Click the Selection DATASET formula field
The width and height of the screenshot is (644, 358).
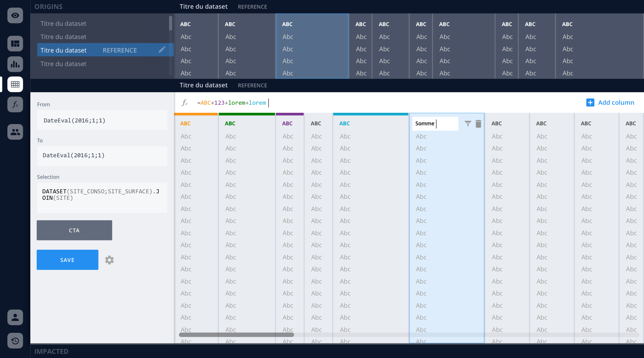(102, 198)
